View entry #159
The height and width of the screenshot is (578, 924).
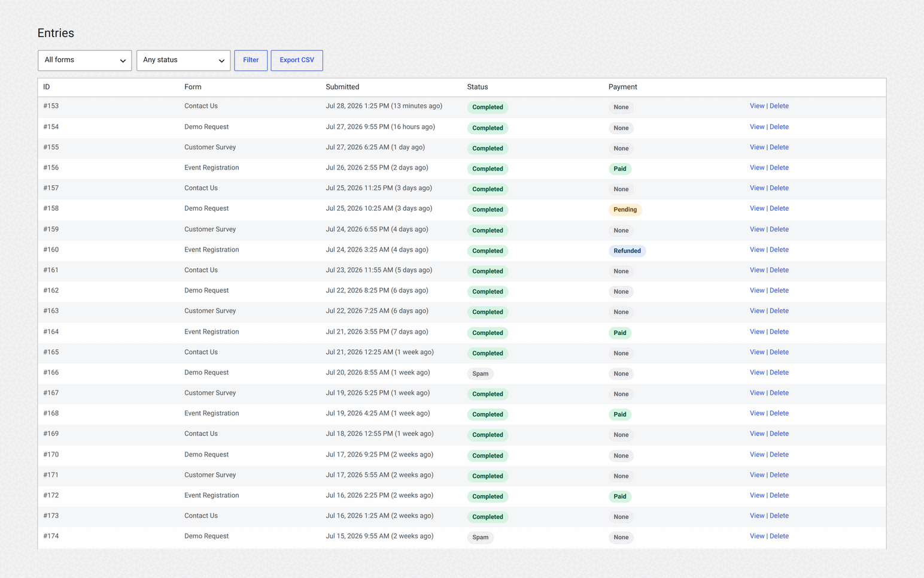click(757, 229)
